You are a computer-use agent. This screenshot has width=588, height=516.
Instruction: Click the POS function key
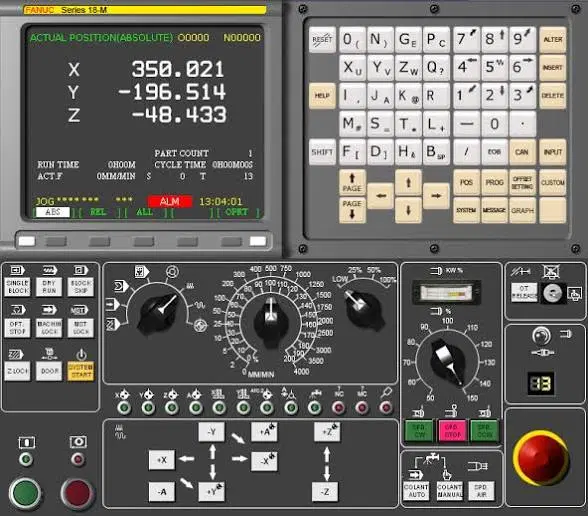pyautogui.click(x=466, y=183)
